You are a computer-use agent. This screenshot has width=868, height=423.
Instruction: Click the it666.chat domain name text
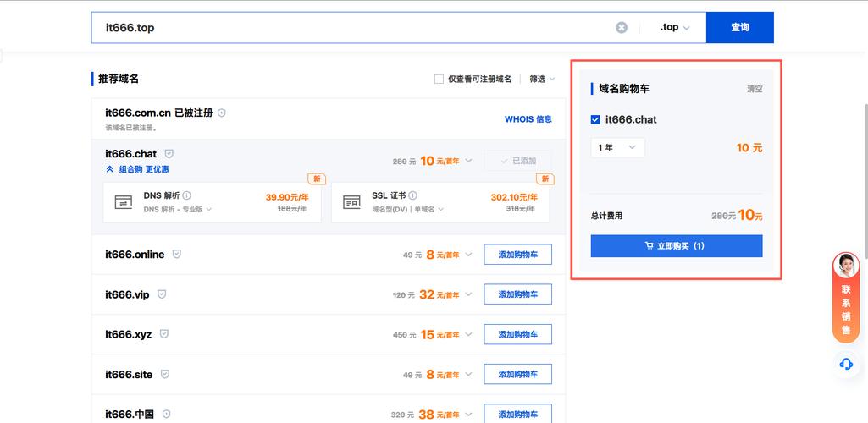[130, 154]
